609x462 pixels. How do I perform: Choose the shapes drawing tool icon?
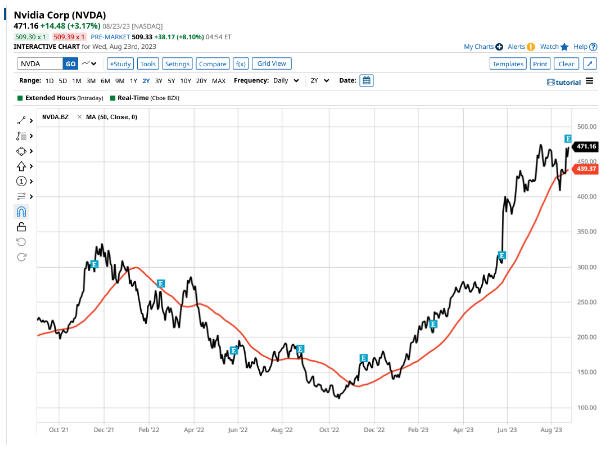coord(21,151)
